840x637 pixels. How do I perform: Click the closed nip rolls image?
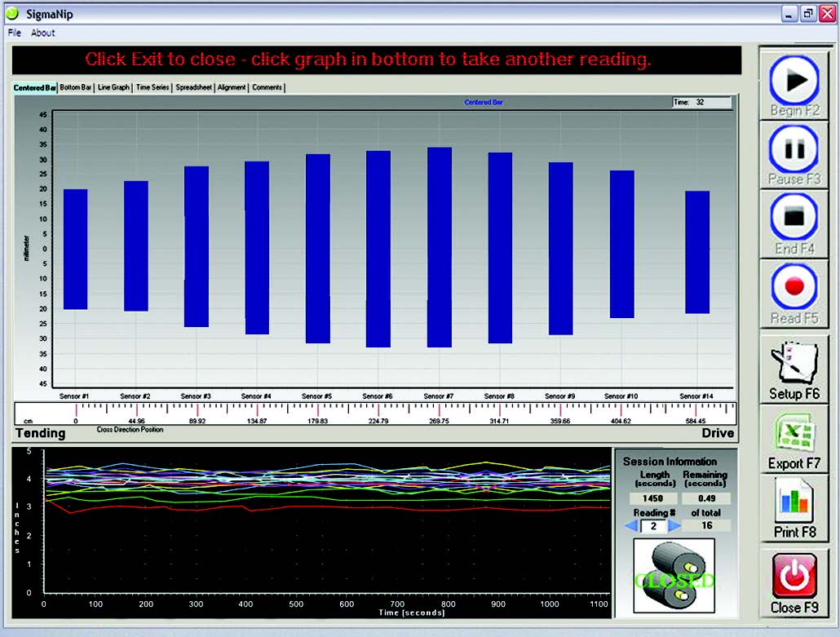[x=674, y=576]
